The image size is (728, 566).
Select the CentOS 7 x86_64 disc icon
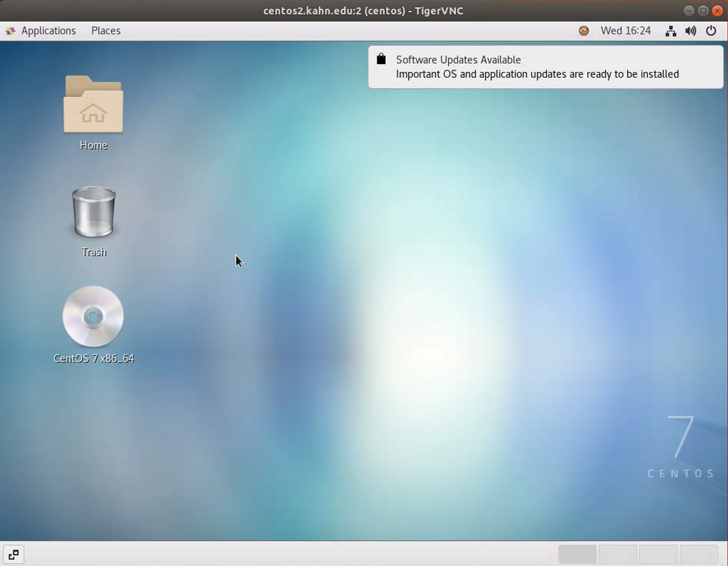[x=93, y=316]
